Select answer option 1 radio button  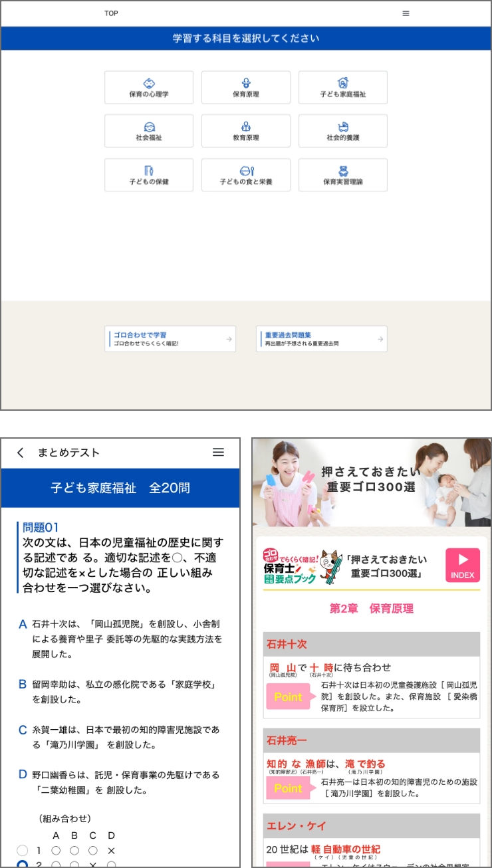point(23,851)
